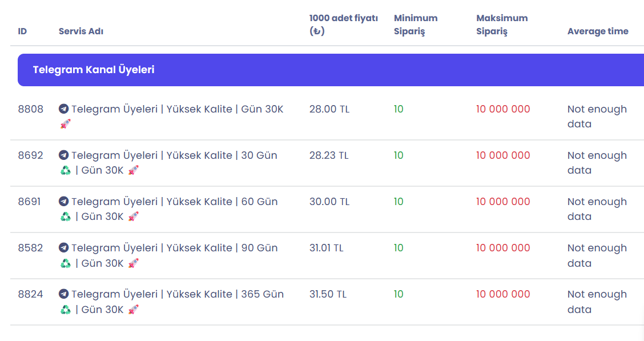Select service ID 8691
The width and height of the screenshot is (644, 341).
click(30, 201)
